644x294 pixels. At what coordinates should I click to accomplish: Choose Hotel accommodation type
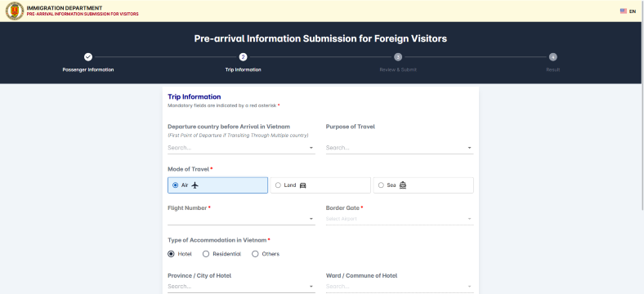[171, 254]
